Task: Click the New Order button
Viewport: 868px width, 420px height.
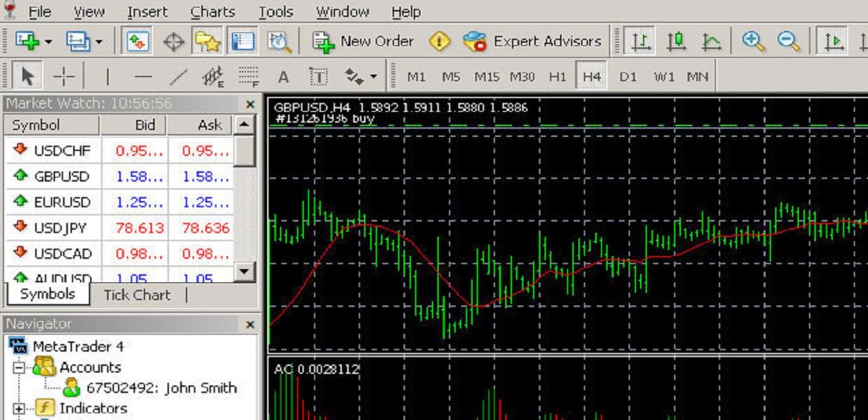Action: (363, 41)
